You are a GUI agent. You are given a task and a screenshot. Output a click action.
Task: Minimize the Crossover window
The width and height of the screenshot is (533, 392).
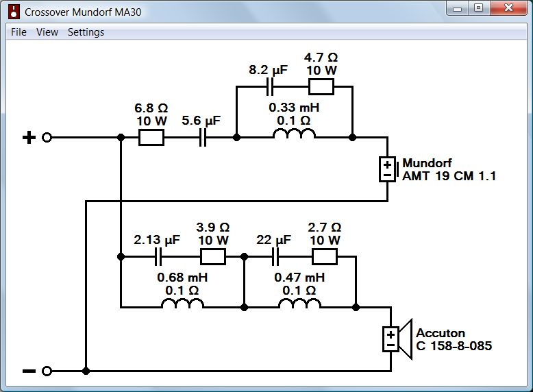tap(458, 8)
